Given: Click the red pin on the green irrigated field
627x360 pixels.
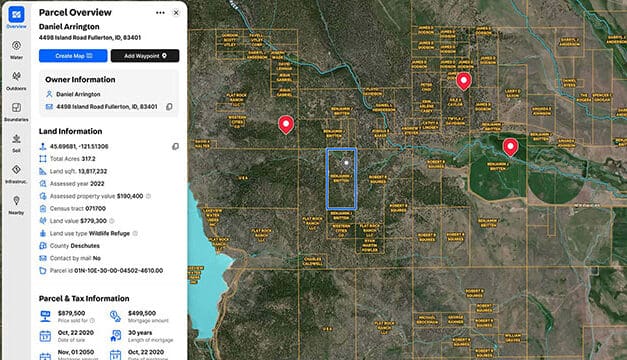Looking at the screenshot, I should [510, 147].
